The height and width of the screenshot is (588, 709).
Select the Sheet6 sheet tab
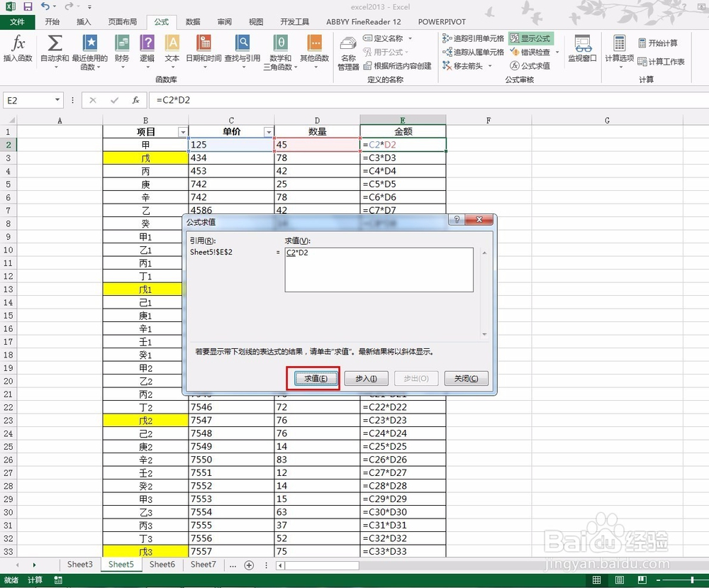pyautogui.click(x=162, y=565)
